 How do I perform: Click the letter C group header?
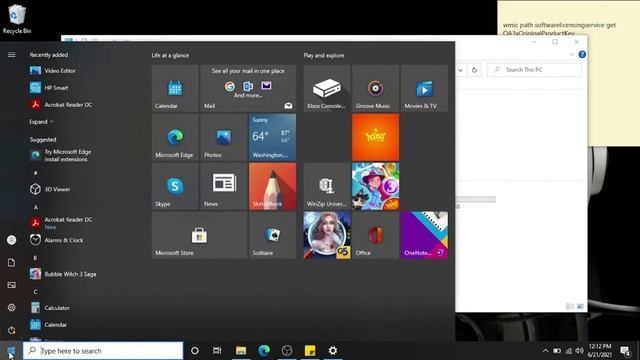point(36,292)
